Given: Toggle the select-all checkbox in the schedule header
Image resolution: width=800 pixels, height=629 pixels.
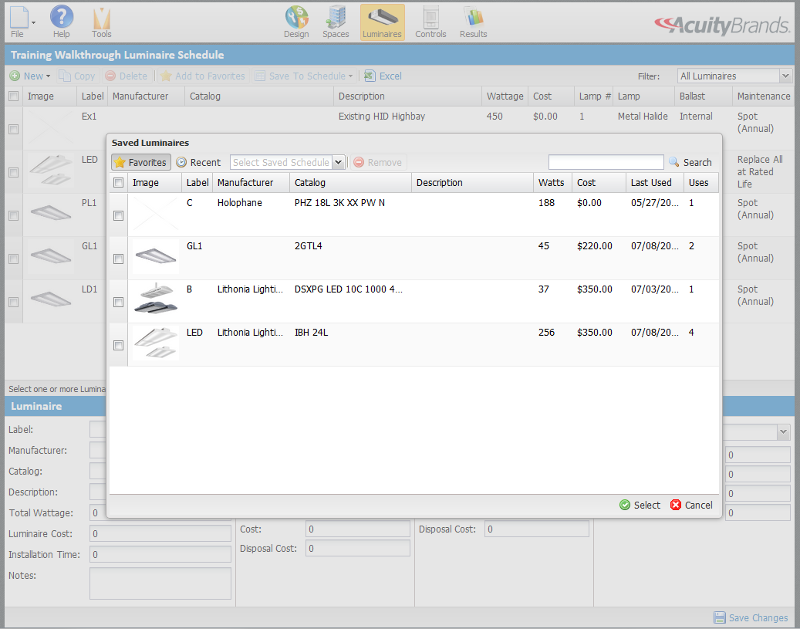Looking at the screenshot, I should coord(14,96).
